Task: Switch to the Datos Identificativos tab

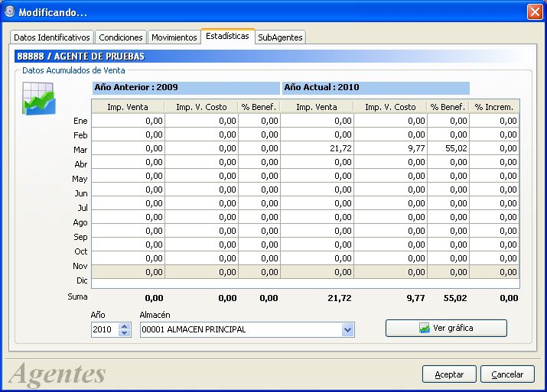Action: pos(51,37)
